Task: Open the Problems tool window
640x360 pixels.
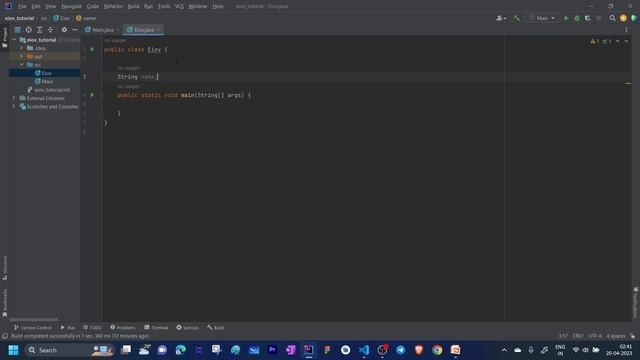Action: pos(122,327)
